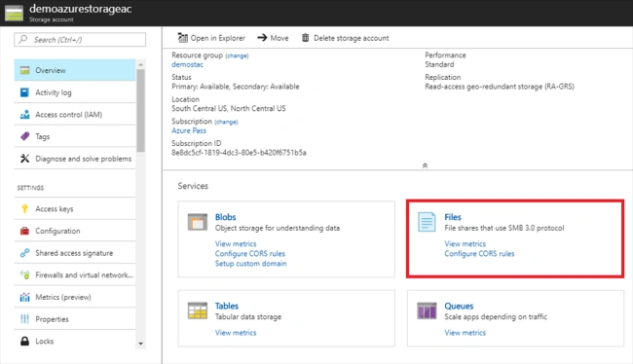The width and height of the screenshot is (633, 364).
Task: Collapse the essentials section with double chevron
Action: click(425, 165)
